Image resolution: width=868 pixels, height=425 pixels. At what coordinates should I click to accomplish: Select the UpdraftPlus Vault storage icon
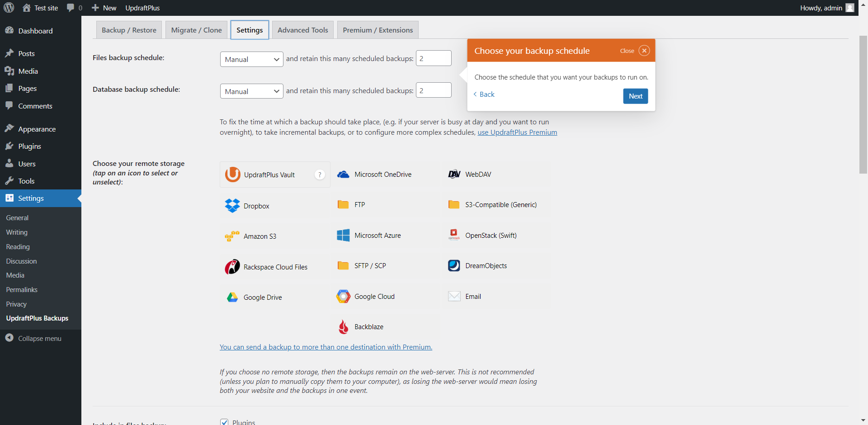(x=233, y=175)
